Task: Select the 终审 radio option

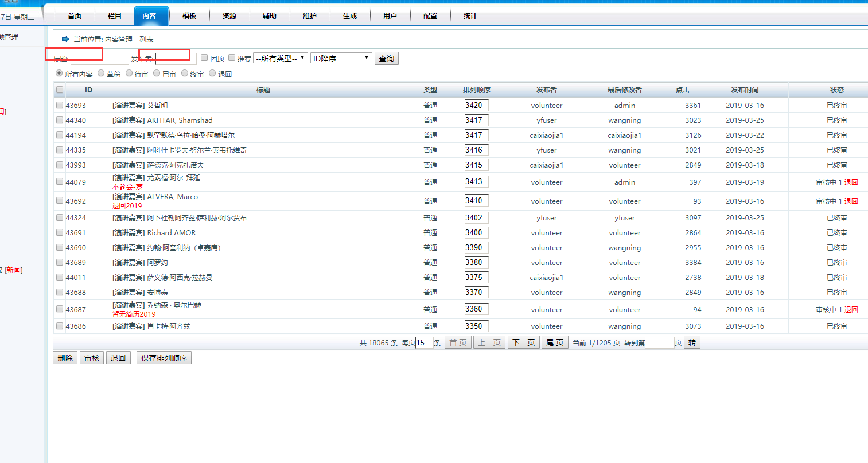Action: 185,73
